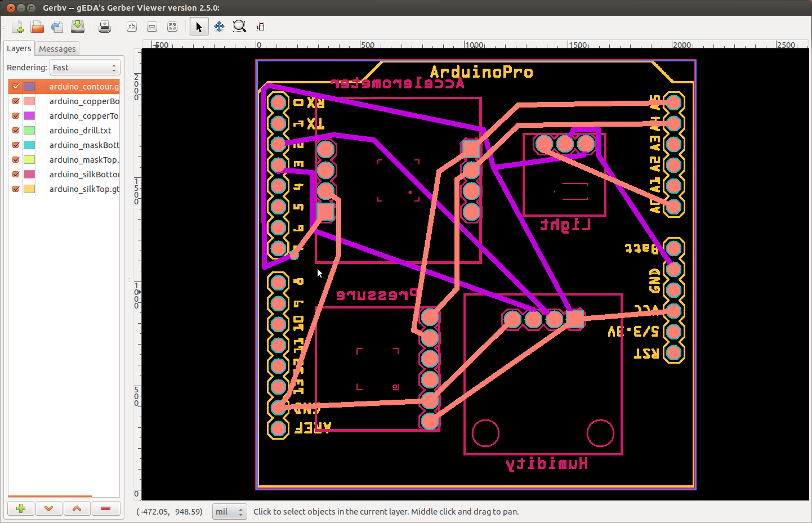The height and width of the screenshot is (523, 812).
Task: Click the new project icon
Action: (x=17, y=26)
